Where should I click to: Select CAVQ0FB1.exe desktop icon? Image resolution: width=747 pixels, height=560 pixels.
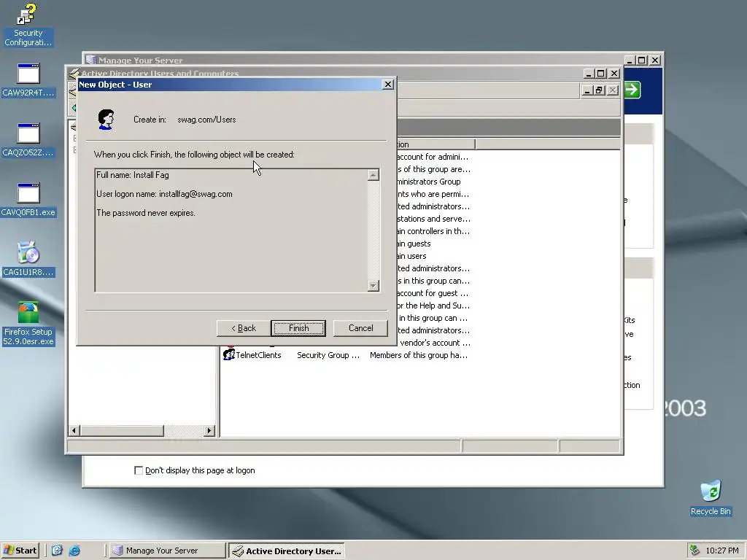(28, 200)
